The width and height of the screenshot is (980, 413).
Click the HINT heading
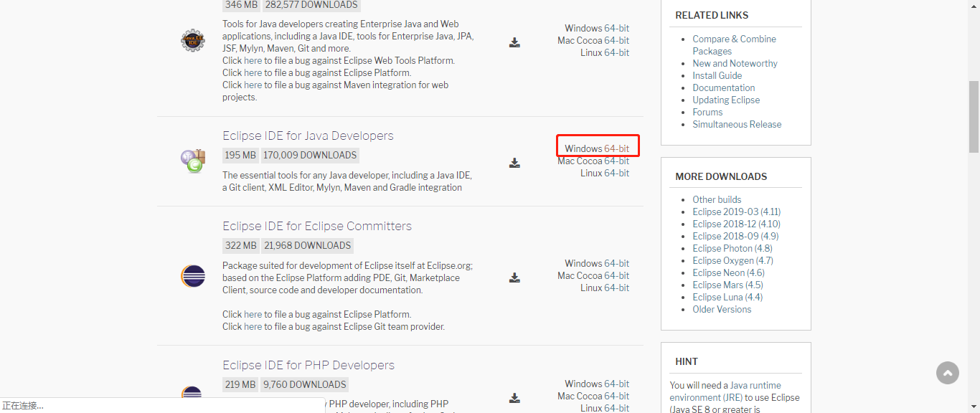pyautogui.click(x=687, y=362)
